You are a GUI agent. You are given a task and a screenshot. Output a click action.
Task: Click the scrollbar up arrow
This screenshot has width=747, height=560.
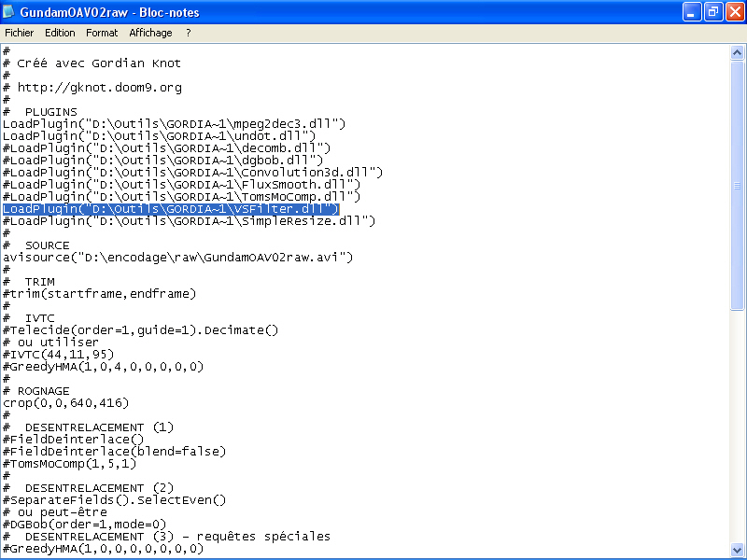point(737,52)
